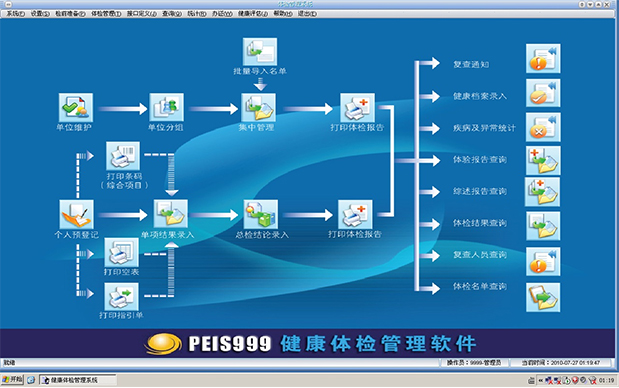The image size is (619, 388).
Task: Click 打印条码 barcode printer icon
Action: pyautogui.click(x=123, y=156)
